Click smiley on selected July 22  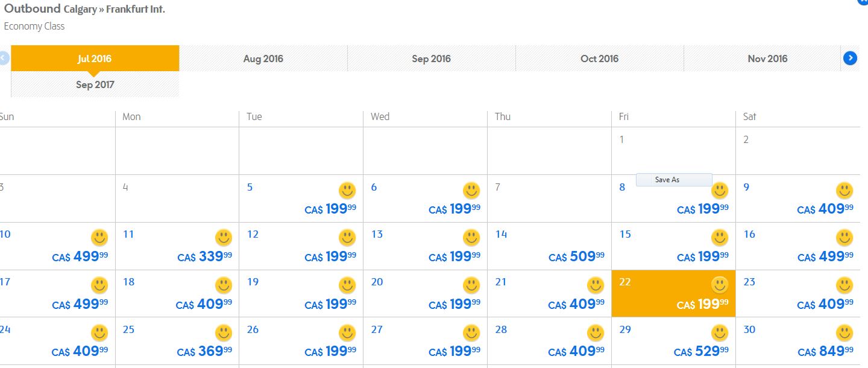click(720, 285)
